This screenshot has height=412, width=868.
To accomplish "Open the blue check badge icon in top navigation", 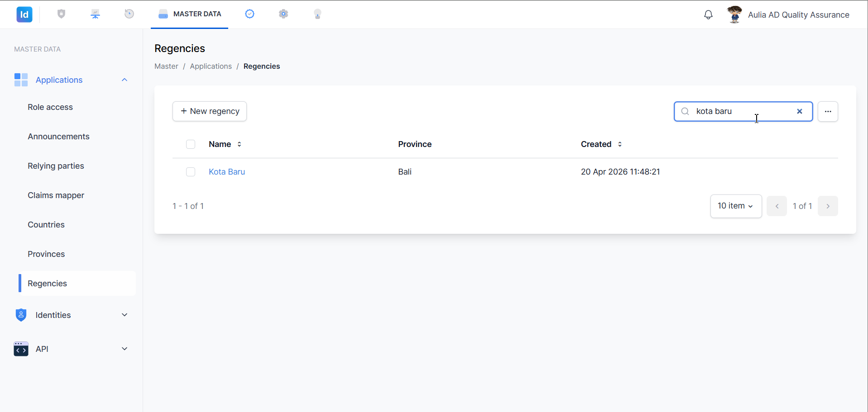I will click(x=249, y=14).
